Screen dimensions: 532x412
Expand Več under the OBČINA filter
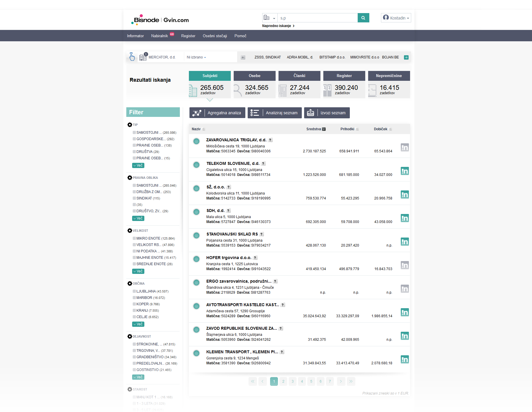click(x=138, y=324)
